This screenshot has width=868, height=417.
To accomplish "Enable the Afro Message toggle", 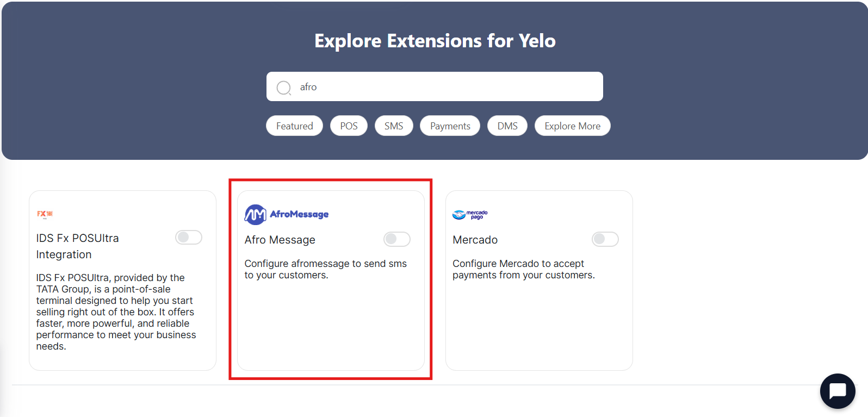I will [397, 239].
